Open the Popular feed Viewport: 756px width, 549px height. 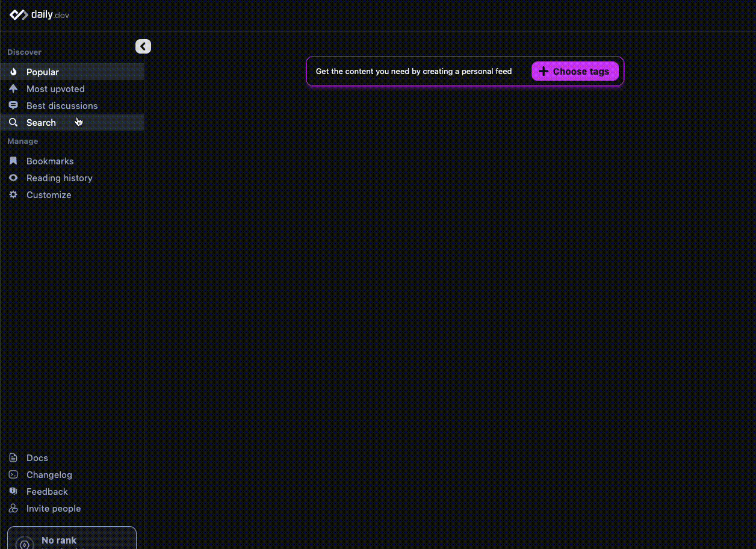point(72,72)
